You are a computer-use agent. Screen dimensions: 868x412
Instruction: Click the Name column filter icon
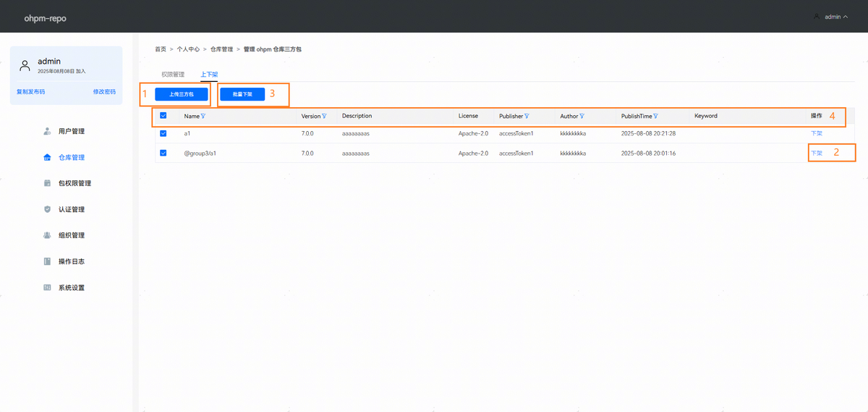pos(203,116)
